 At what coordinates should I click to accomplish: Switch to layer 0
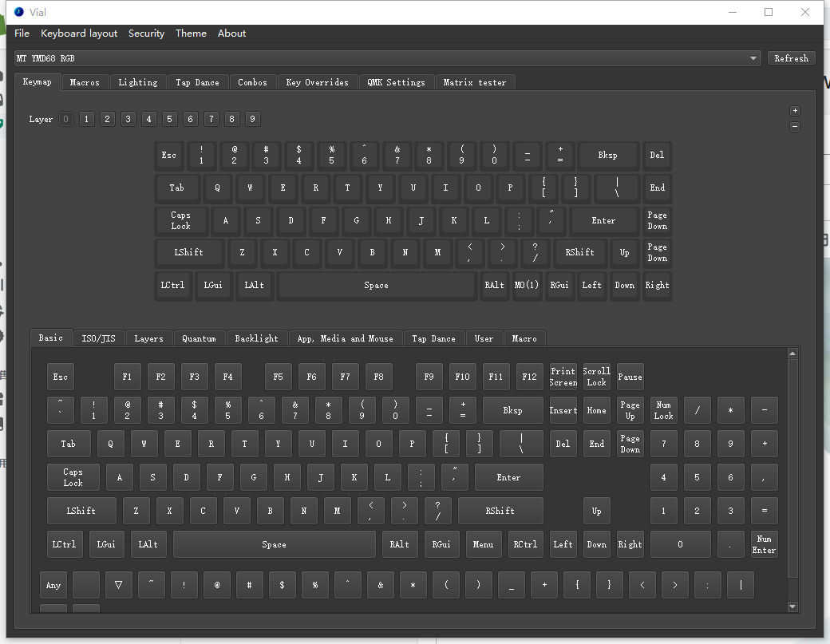point(66,120)
